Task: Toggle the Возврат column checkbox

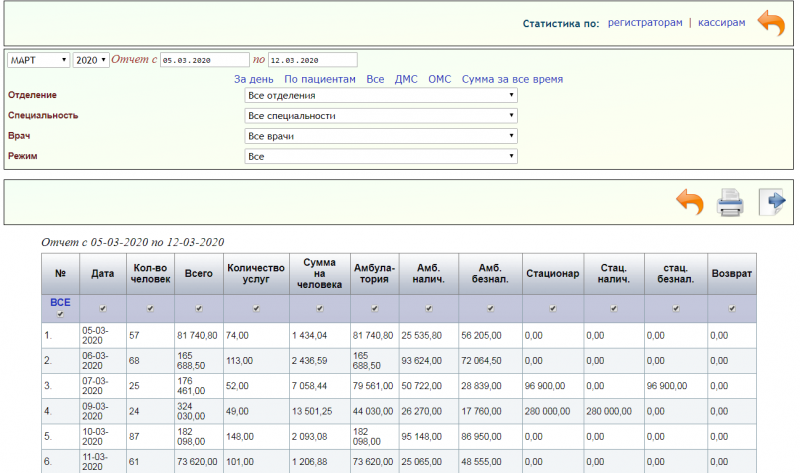Action: [x=731, y=308]
